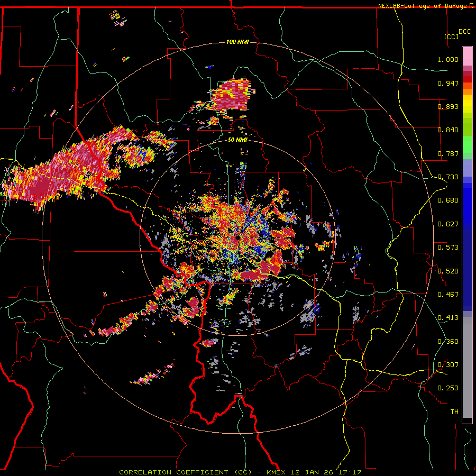Click the TH threshold label
The image size is (476, 476).
[x=454, y=412]
